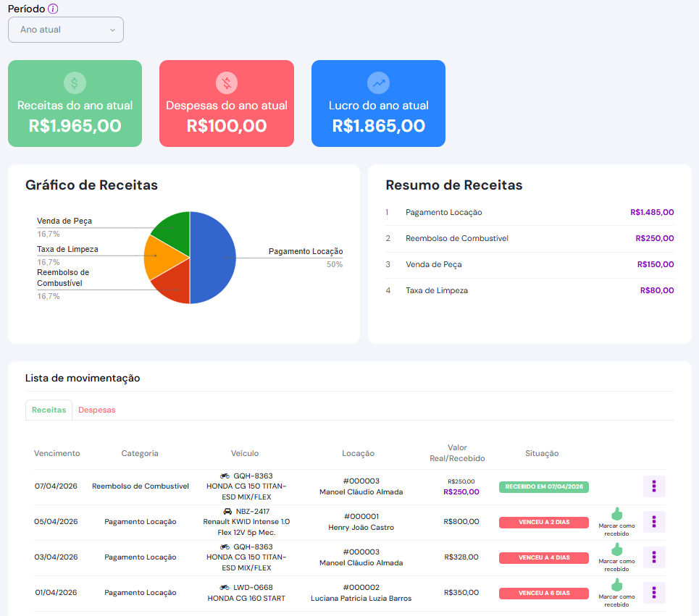Click the HONDA CG 160 START vehicle cell

pos(246,593)
